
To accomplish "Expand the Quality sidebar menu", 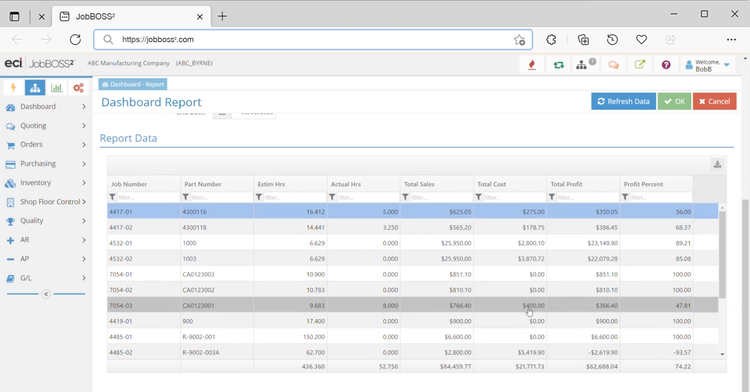I will (46, 220).
